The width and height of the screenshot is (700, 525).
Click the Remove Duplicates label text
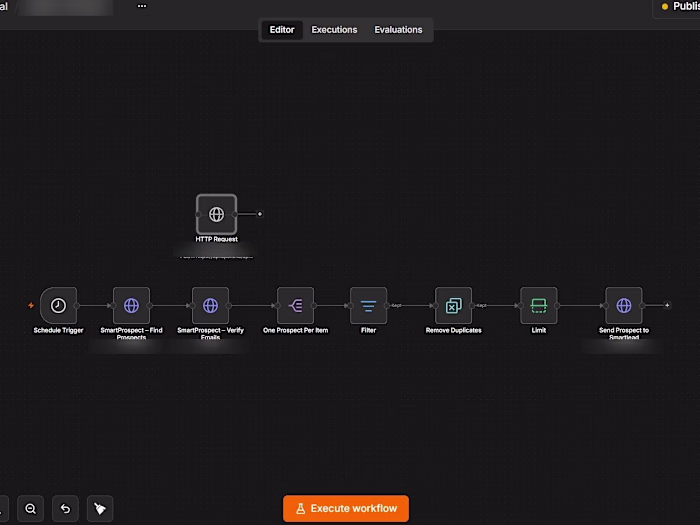point(454,330)
